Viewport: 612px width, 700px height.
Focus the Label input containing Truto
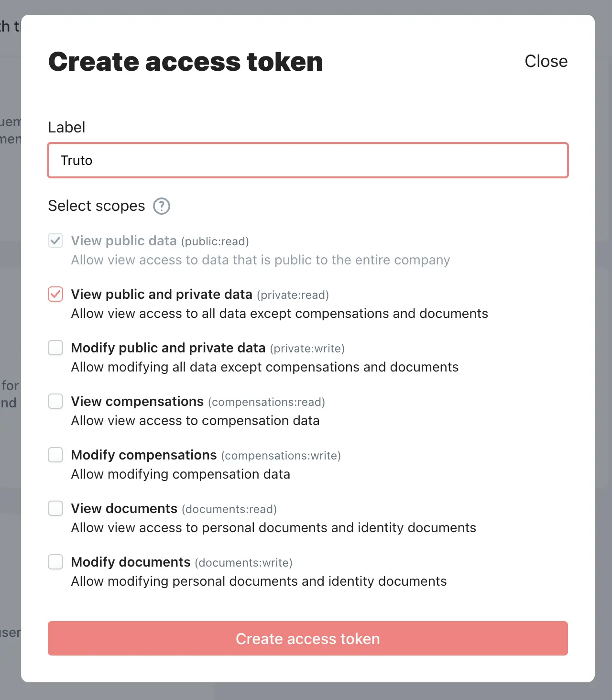308,160
